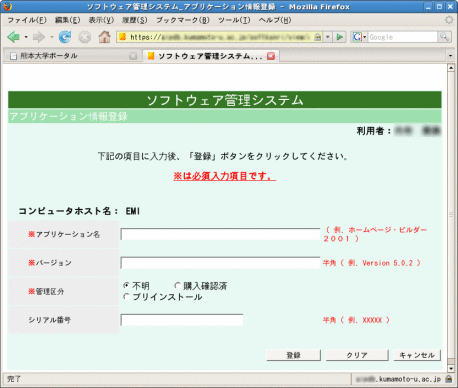
Task: Switch to the 熊本大学ポータル tab
Action: (73, 56)
